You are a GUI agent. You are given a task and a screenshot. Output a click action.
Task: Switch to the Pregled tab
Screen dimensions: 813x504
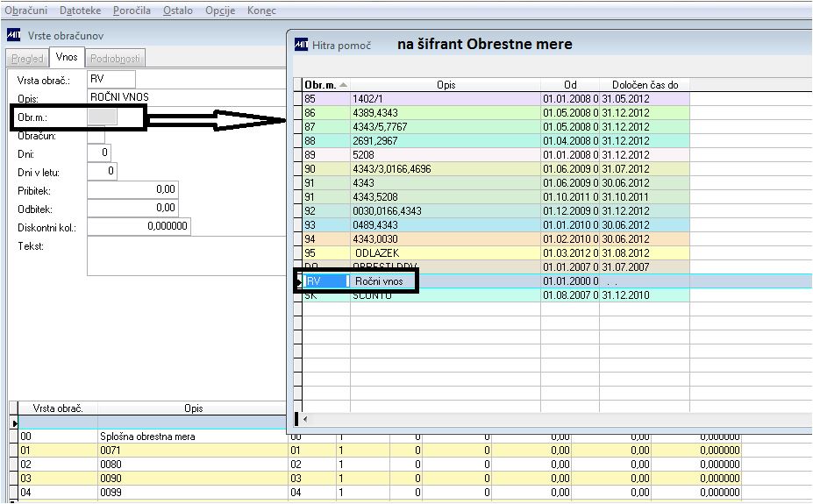click(27, 59)
